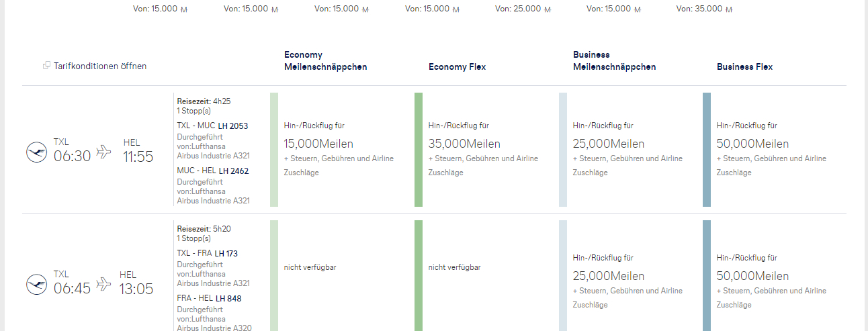Click the Economy Flex column header
868x331 pixels.
(457, 66)
